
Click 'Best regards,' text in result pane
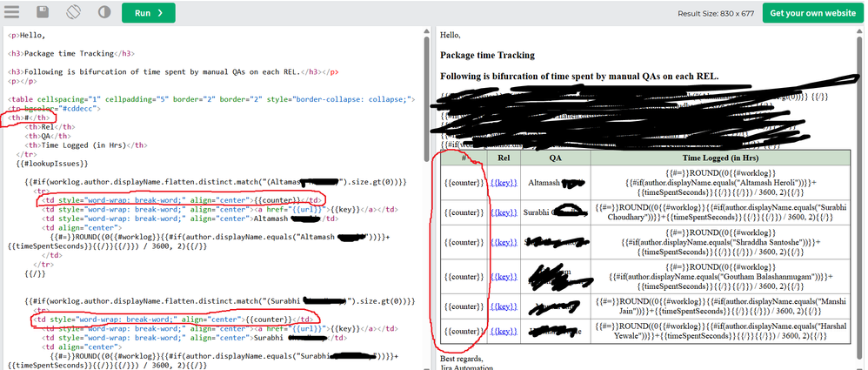[x=461, y=359]
